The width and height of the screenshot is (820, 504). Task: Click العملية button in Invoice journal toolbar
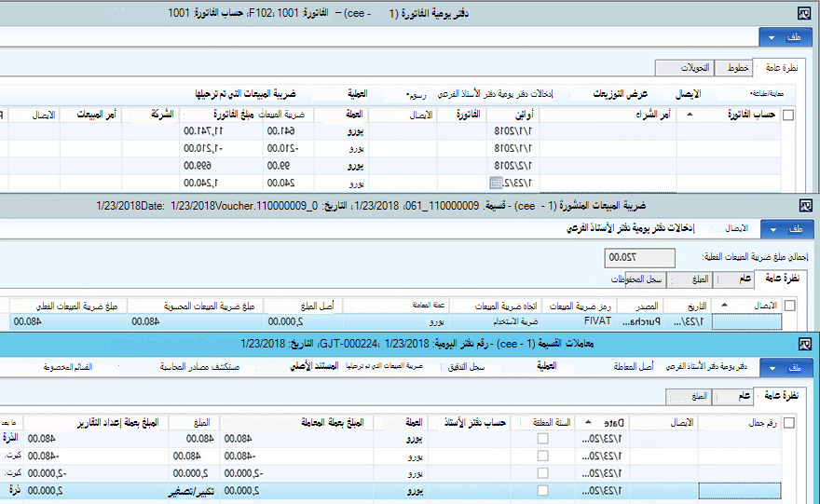[357, 94]
